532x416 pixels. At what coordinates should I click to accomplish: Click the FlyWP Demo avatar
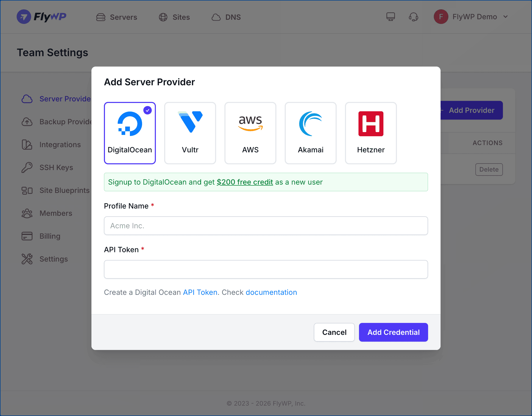pyautogui.click(x=441, y=17)
